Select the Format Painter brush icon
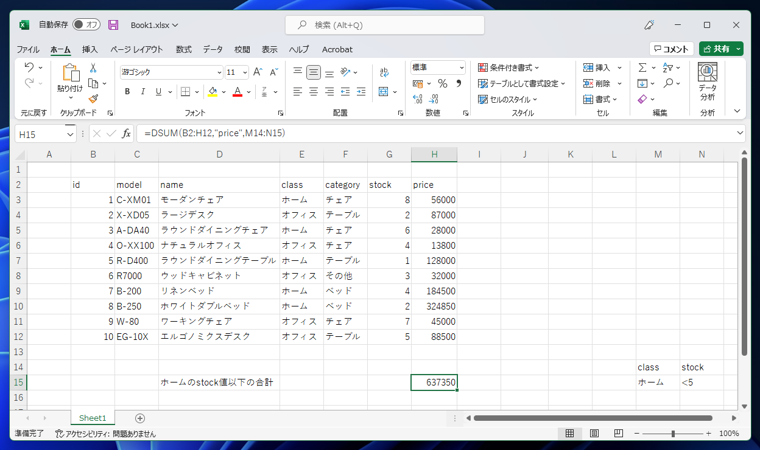 click(93, 99)
